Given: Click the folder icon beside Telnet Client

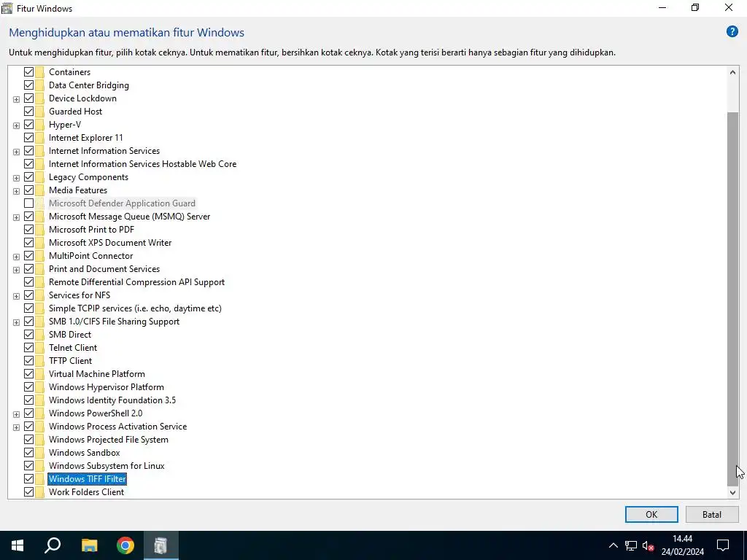Looking at the screenshot, I should click(x=39, y=348).
